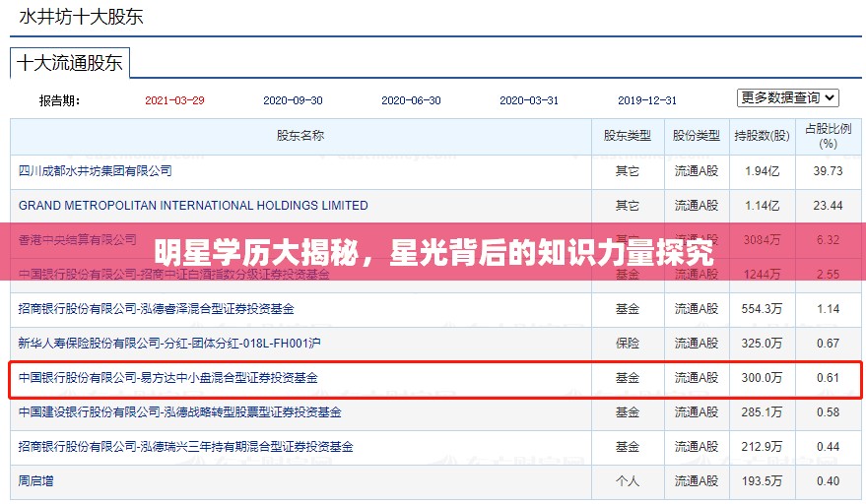
Task: Click the 39.73 percentage cell
Action: [828, 171]
